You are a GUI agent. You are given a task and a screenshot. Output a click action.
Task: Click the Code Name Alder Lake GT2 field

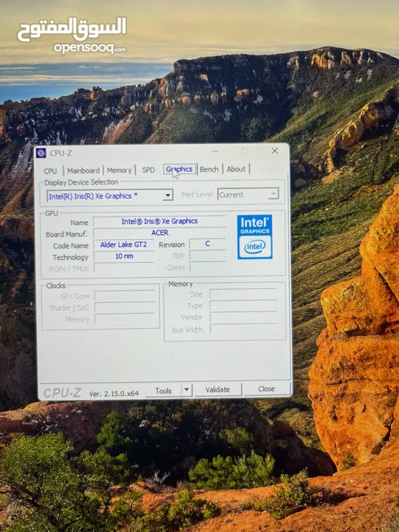(123, 245)
